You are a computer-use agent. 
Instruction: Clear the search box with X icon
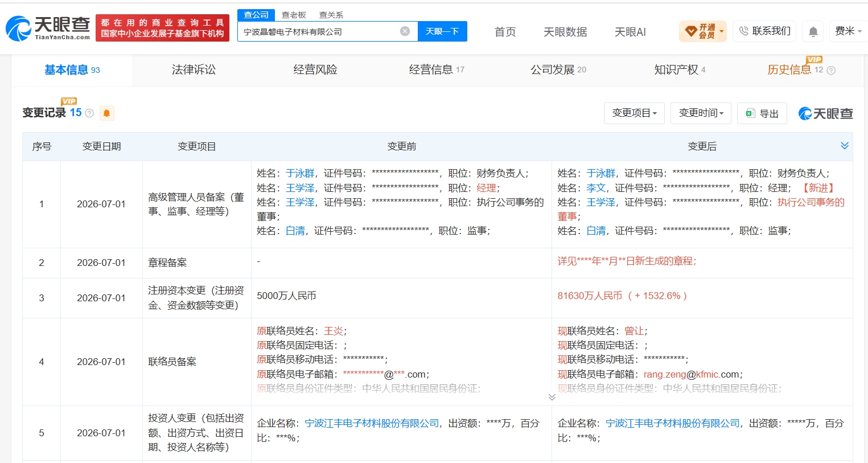point(405,31)
